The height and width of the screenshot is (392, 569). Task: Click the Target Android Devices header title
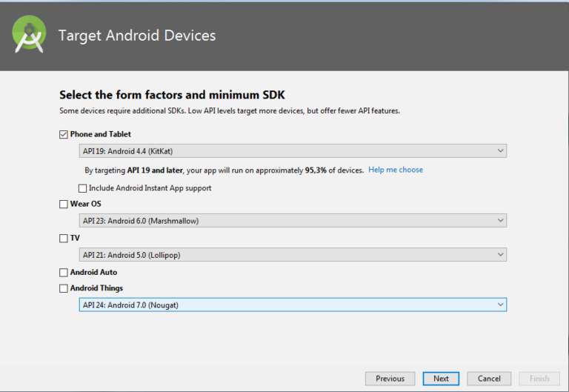point(137,36)
